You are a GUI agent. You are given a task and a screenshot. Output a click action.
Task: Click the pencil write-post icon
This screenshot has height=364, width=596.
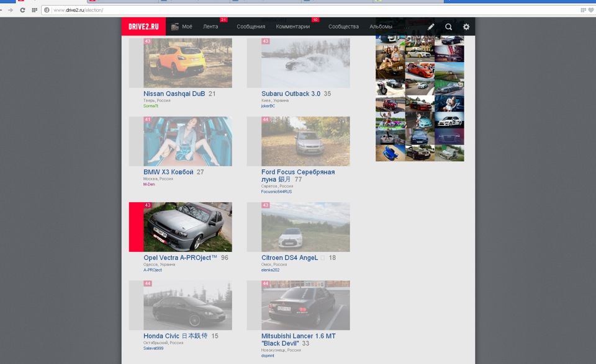[x=431, y=27]
